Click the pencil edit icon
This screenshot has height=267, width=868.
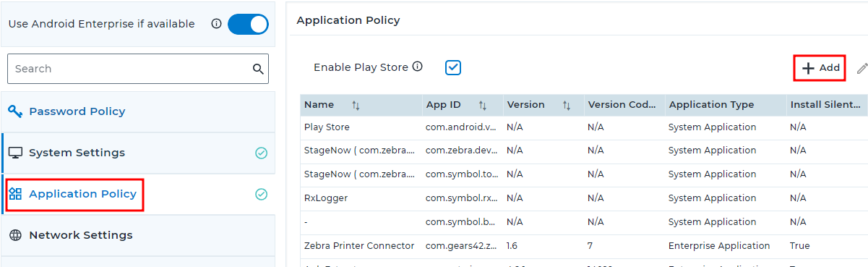(861, 68)
